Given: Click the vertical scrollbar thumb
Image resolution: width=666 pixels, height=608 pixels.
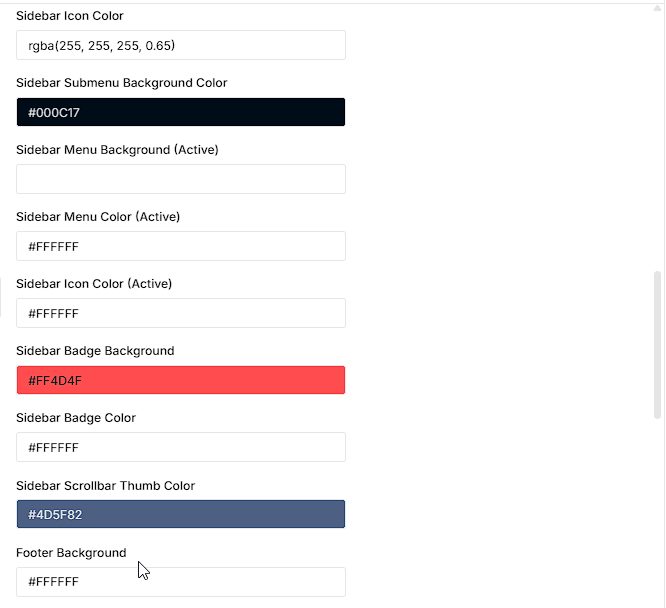Looking at the screenshot, I should click(x=657, y=345).
